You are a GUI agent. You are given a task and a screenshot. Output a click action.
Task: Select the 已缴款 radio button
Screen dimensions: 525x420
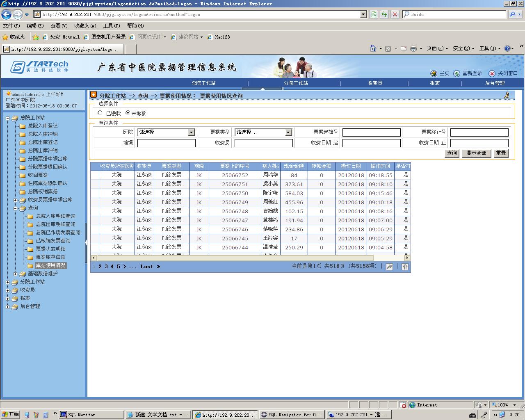click(x=100, y=113)
